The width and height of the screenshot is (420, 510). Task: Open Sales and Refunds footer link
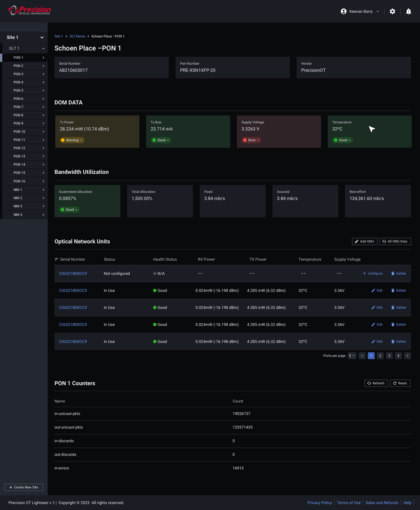tap(382, 503)
